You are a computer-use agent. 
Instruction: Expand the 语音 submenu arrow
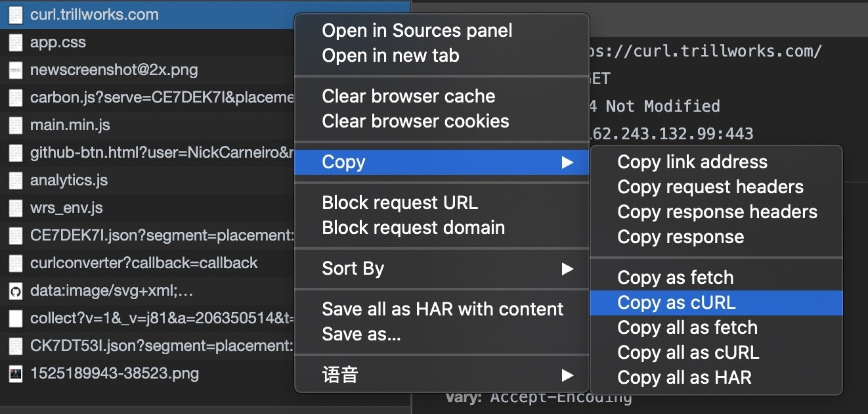tap(567, 376)
